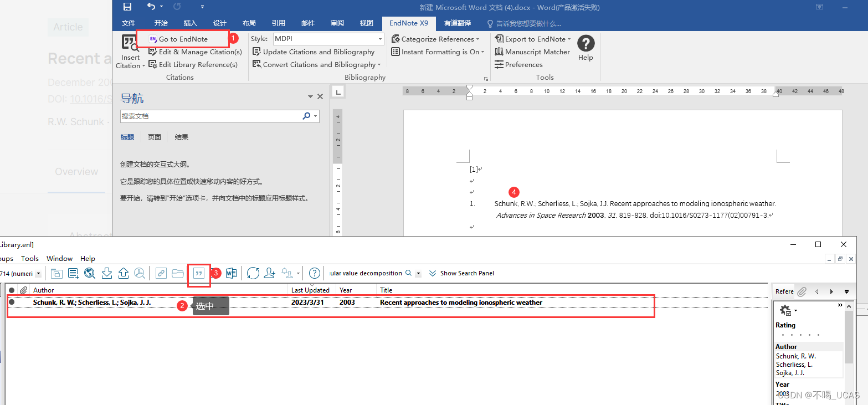Click EndNote Insert Citation quote icon
This screenshot has height=405, width=868.
tap(199, 273)
